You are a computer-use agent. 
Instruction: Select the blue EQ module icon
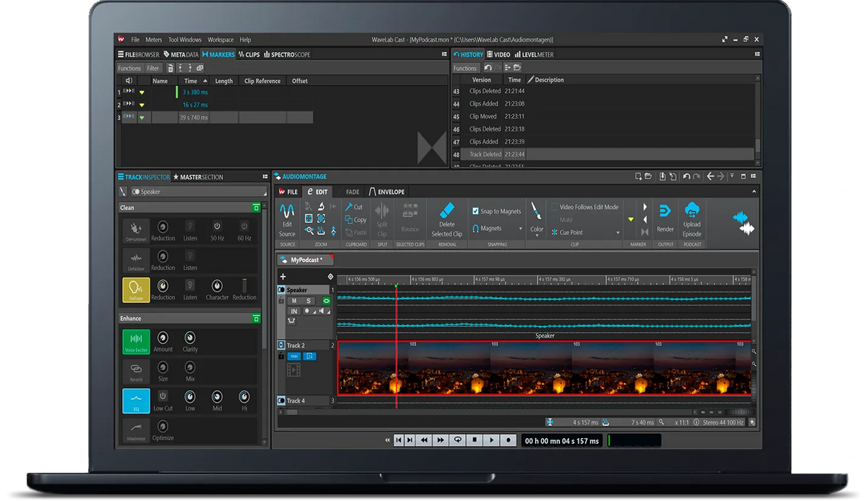click(x=136, y=401)
